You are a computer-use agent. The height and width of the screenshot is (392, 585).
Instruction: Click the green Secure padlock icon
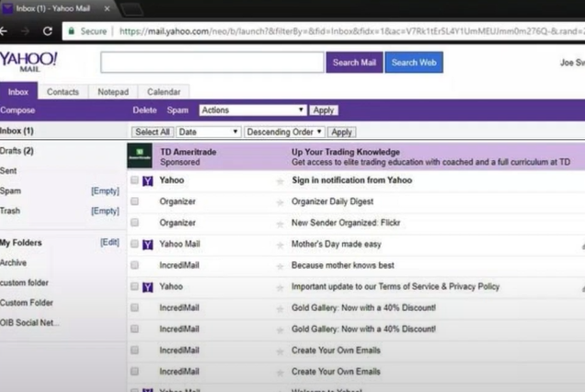71,31
